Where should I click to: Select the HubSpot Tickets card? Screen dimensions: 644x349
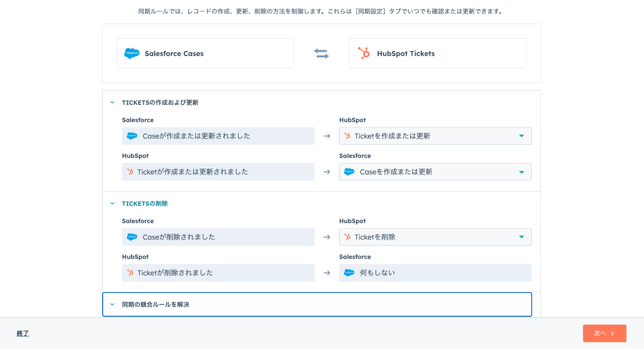tap(437, 54)
